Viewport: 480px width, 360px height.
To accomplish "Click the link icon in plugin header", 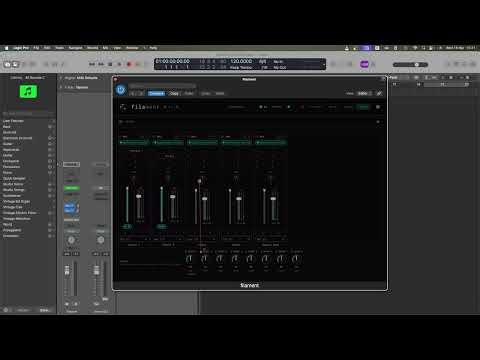I will 379,94.
